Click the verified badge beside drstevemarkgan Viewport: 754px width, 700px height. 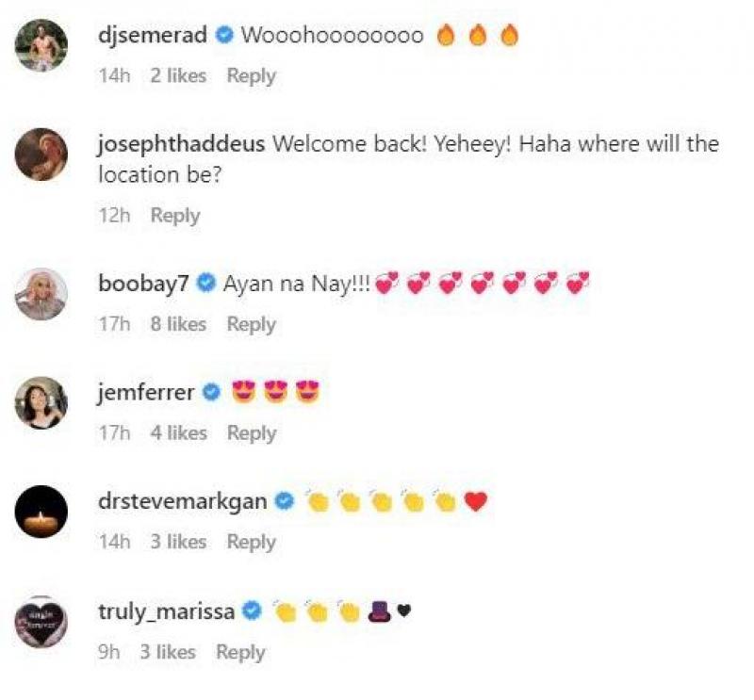pos(285,501)
